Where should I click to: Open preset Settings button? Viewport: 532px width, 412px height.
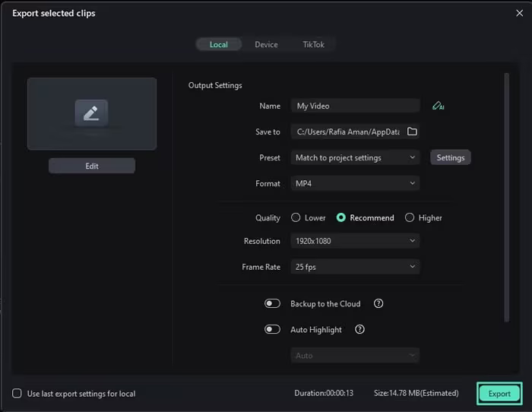pos(451,157)
